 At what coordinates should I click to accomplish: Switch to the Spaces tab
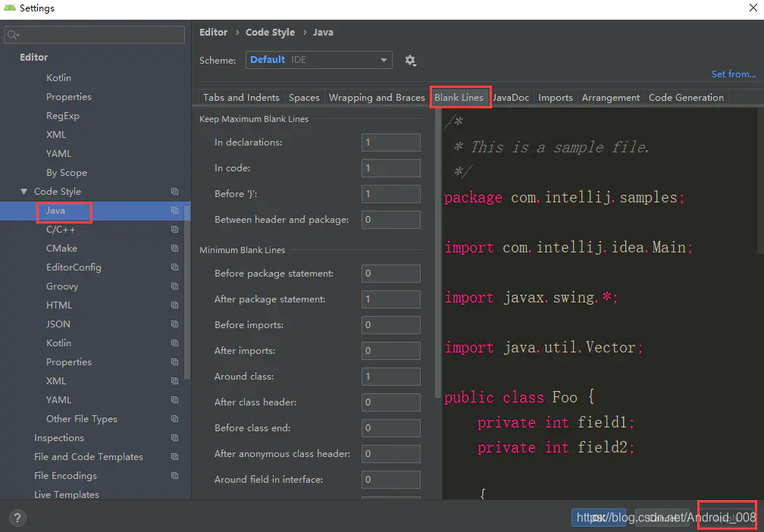(304, 98)
